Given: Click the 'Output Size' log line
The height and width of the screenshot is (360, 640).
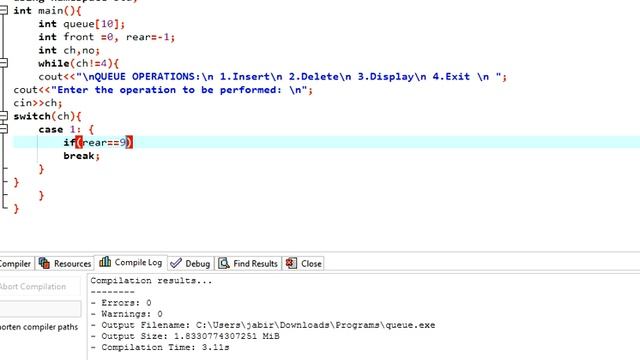Looking at the screenshot, I should [x=185, y=336].
